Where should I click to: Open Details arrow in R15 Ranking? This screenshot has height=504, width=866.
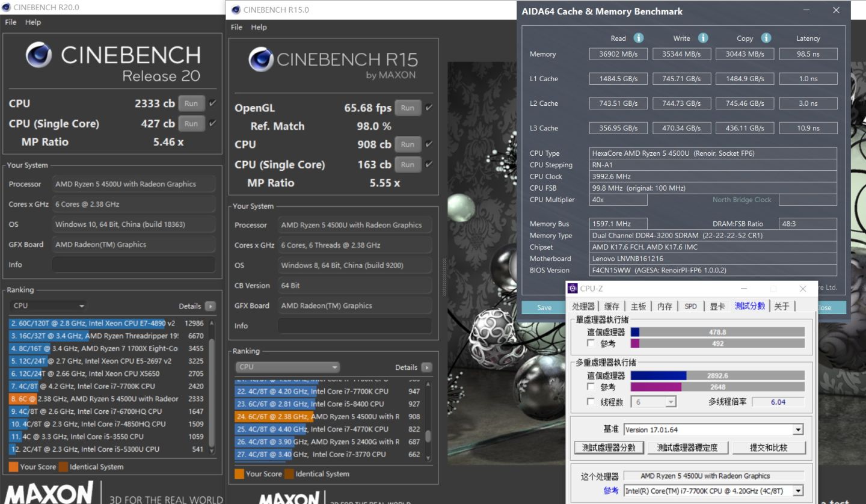(426, 367)
